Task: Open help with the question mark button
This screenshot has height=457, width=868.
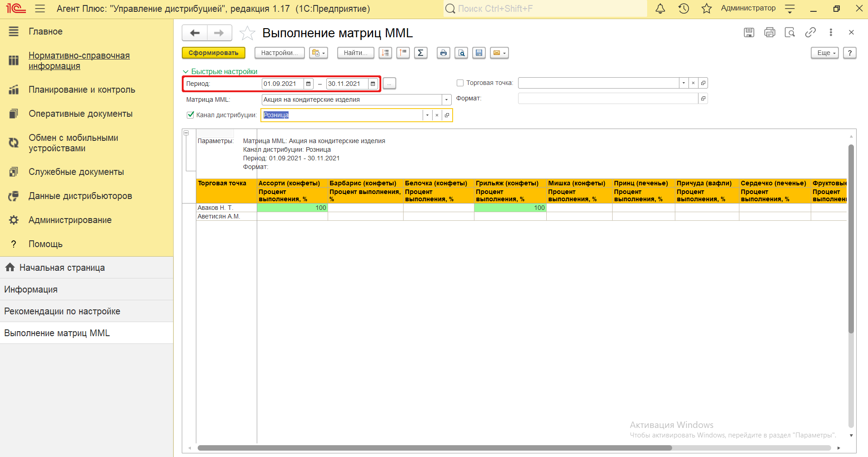Action: coord(850,53)
